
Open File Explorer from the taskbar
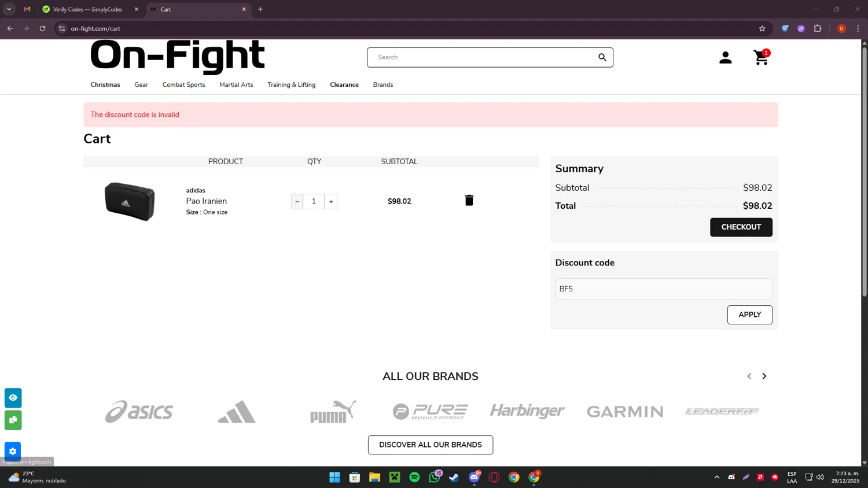(374, 477)
